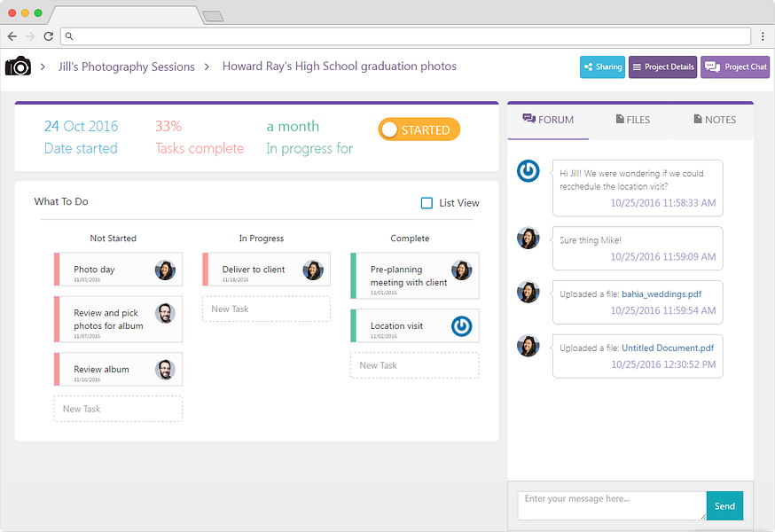Viewport: 775px width, 532px height.
Task: Click the forum message input box
Action: point(612,505)
